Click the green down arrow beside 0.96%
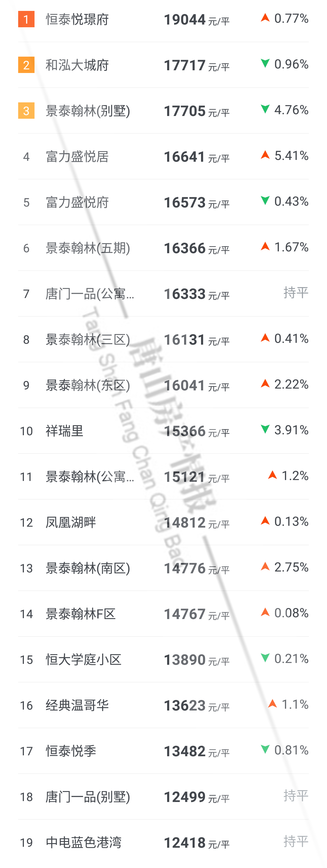Viewport: 327px width, 868px height. [x=265, y=63]
